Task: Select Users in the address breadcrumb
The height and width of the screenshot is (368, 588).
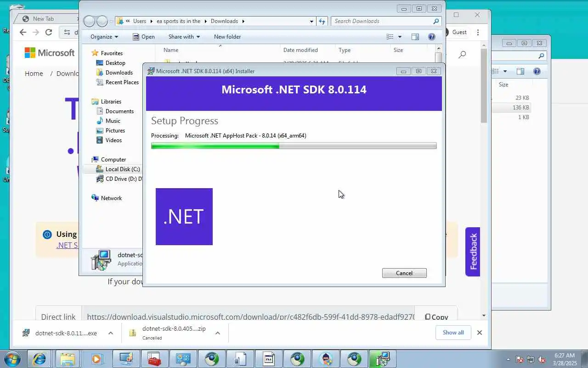Action: 140,21
